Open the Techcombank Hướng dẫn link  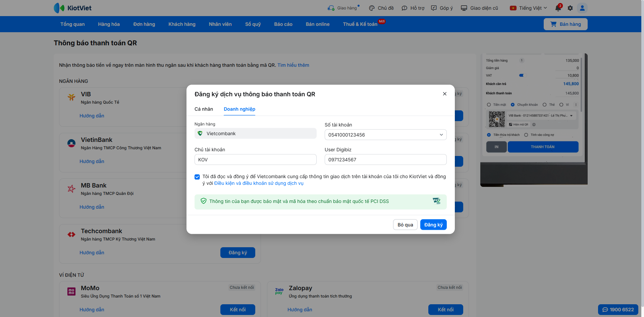tap(92, 253)
